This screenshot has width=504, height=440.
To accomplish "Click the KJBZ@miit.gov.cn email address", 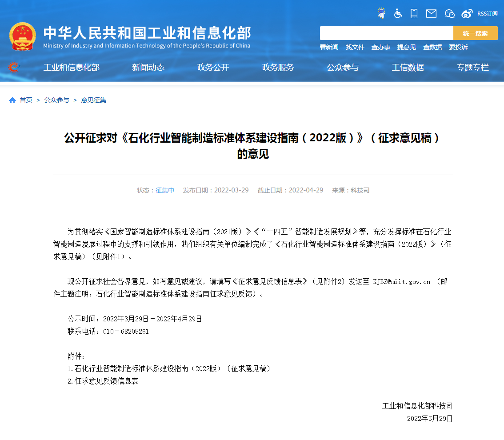I will pos(401,282).
